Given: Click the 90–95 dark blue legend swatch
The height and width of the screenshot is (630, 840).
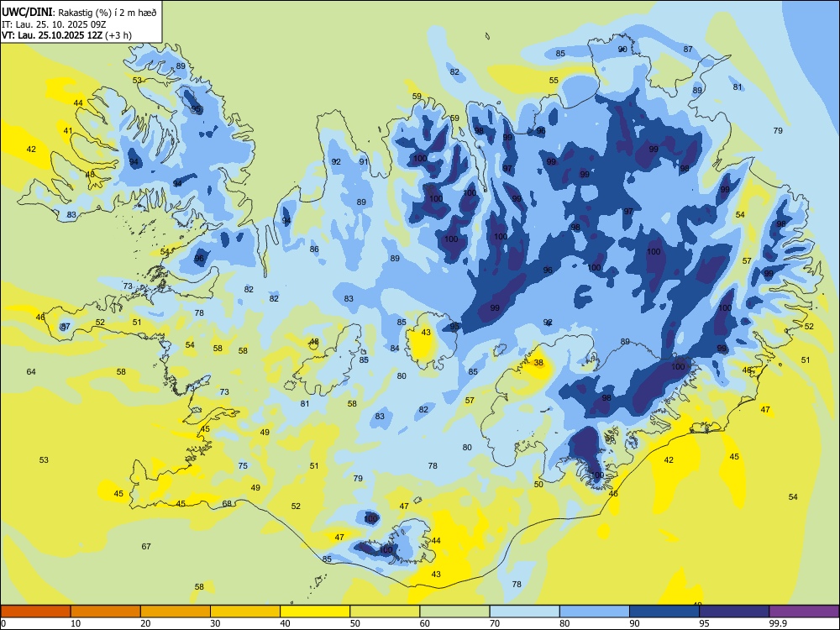Looking at the screenshot, I should pyautogui.click(x=664, y=612).
